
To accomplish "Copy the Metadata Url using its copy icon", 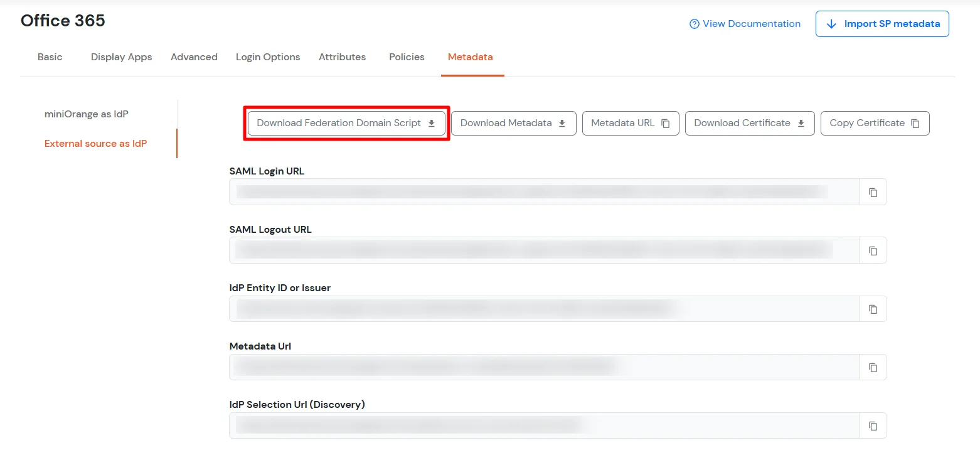I will [x=873, y=367].
